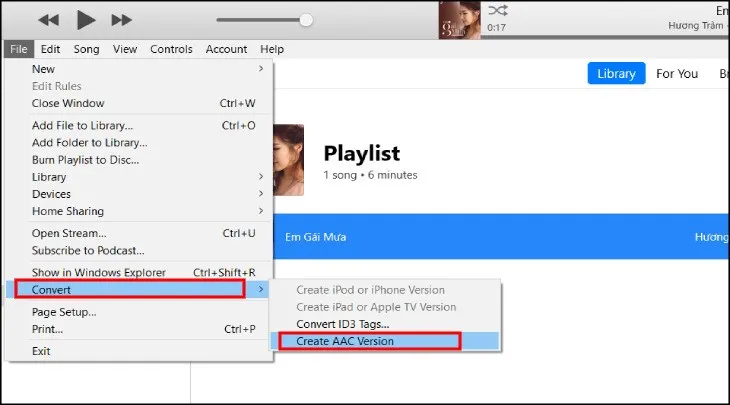Switch to the For You tab
The width and height of the screenshot is (730, 405).
(x=677, y=74)
